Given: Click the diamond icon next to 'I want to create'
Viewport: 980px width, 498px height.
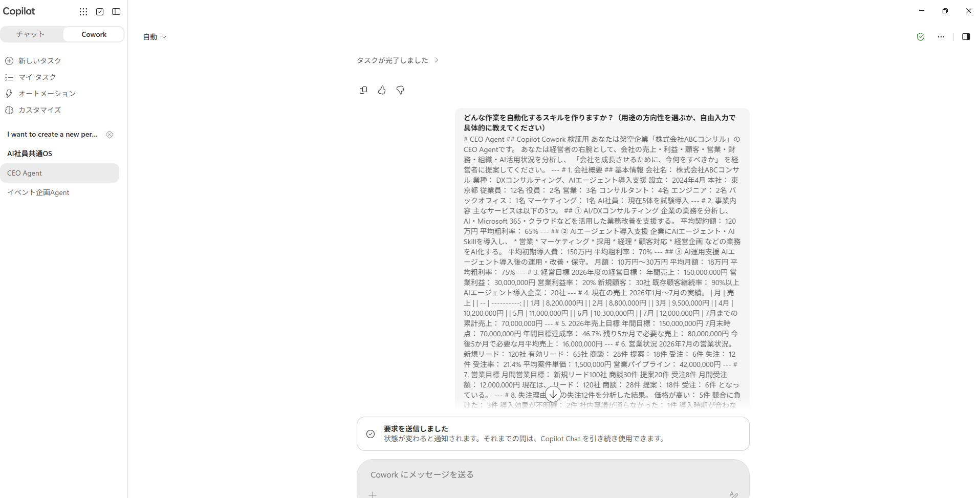Looking at the screenshot, I should [x=110, y=135].
